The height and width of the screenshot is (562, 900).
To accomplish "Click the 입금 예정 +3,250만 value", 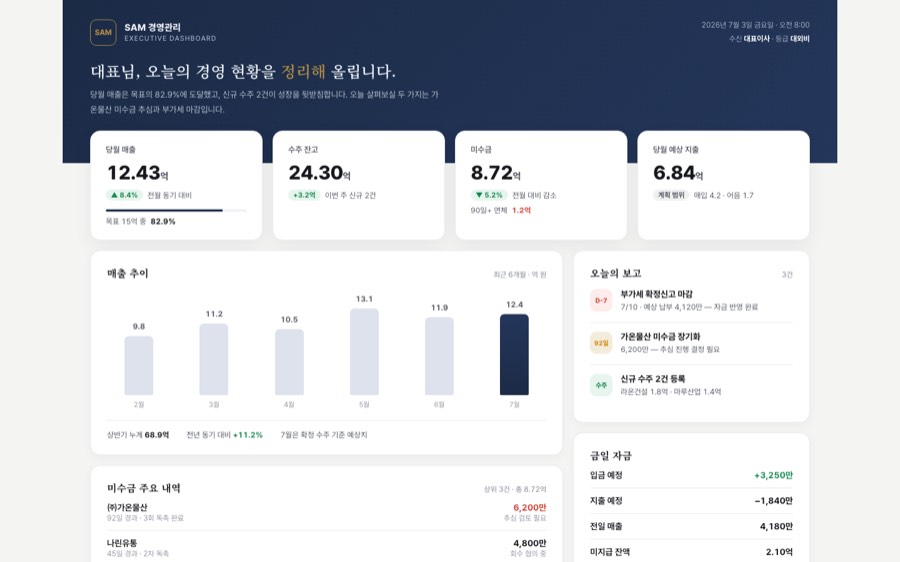I will click(x=774, y=475).
